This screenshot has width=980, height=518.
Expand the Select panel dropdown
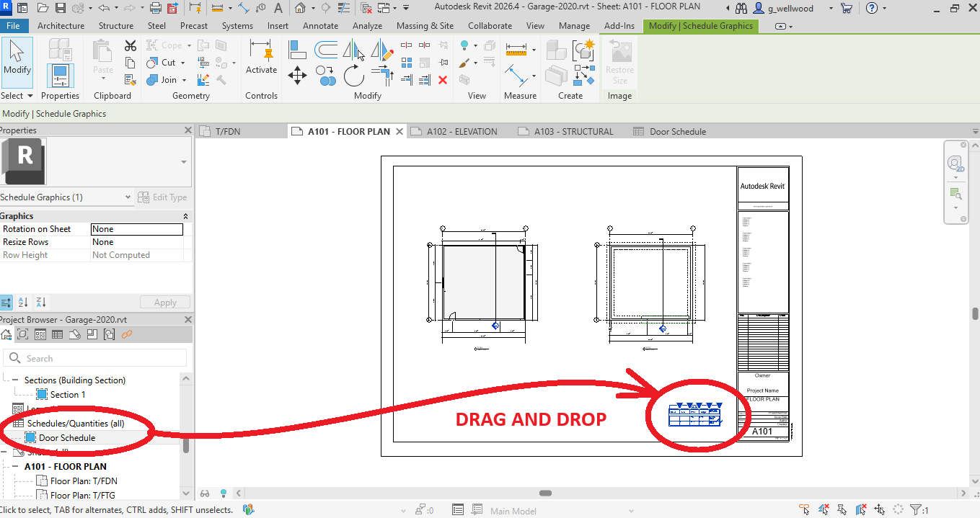30,96
